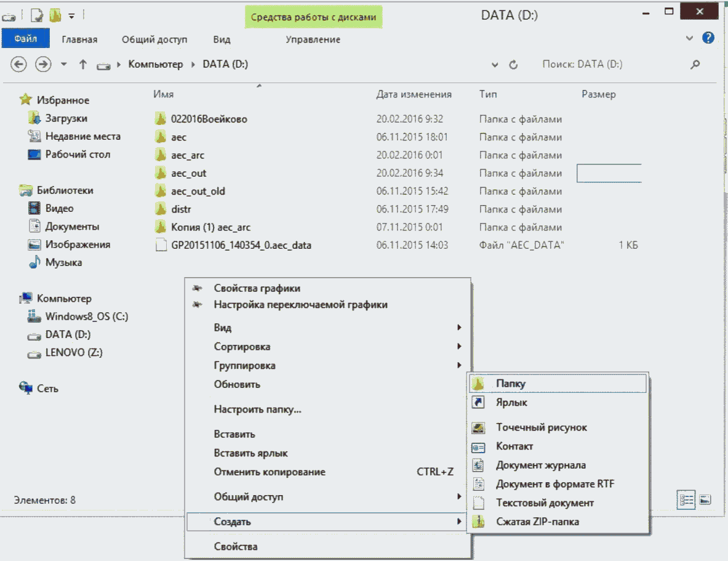Open Недавние места in sidebar
Screen dimensions: 728x561
coord(82,136)
